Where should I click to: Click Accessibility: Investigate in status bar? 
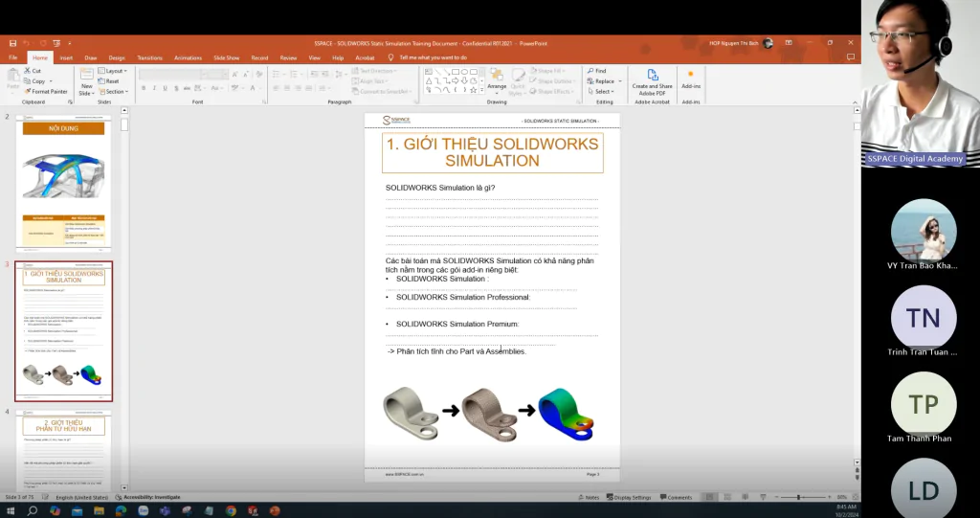[148, 497]
